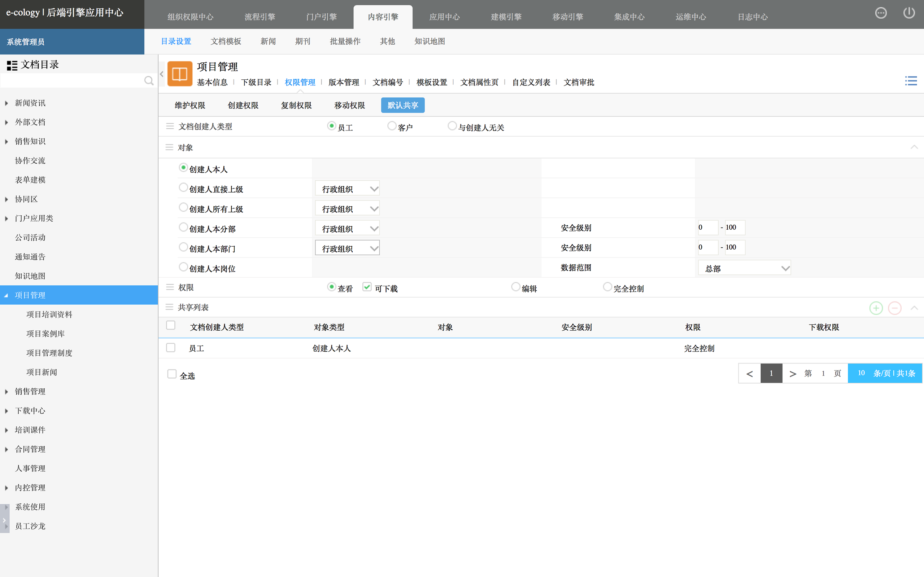Click the search magnifier in document directory
This screenshot has width=924, height=577.
point(149,80)
